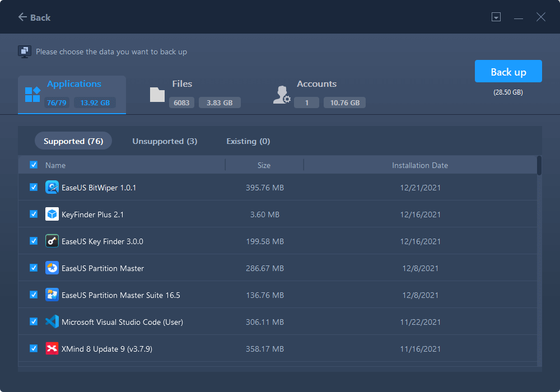Click the Visual Studio Code icon
560x392 pixels.
click(52, 322)
